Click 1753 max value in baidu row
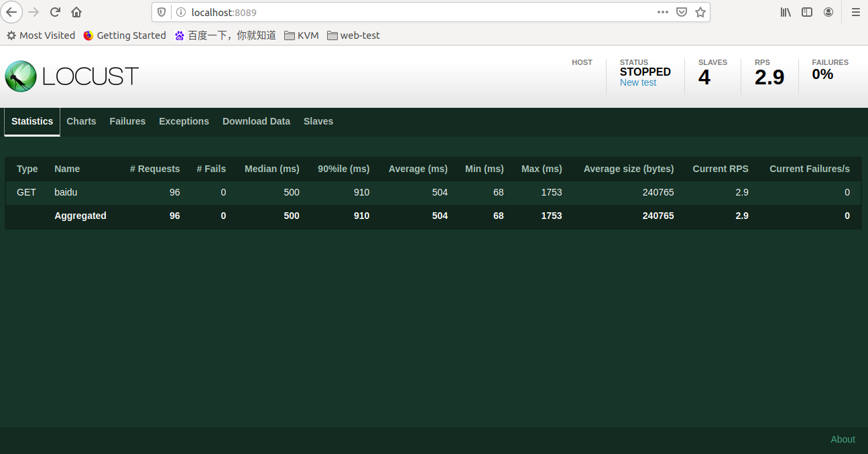 [552, 192]
